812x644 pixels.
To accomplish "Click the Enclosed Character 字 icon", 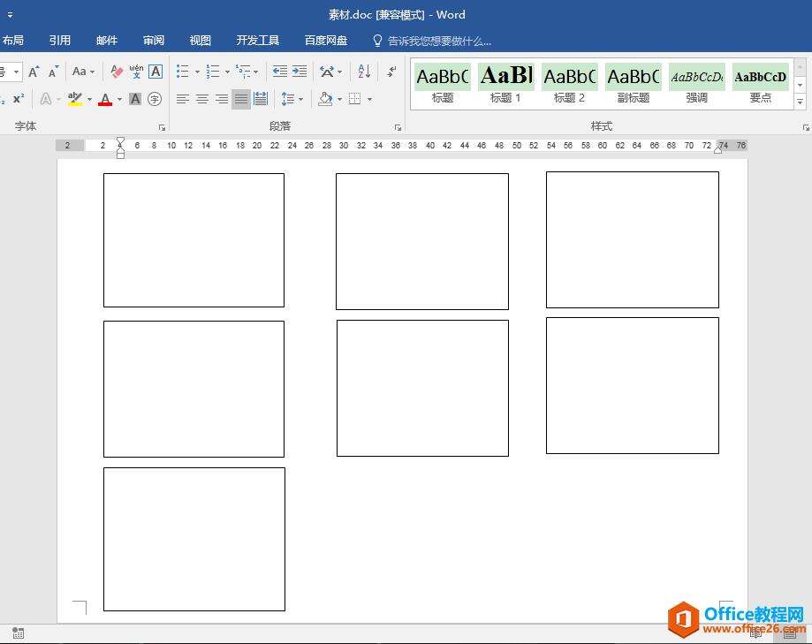I will [x=155, y=99].
